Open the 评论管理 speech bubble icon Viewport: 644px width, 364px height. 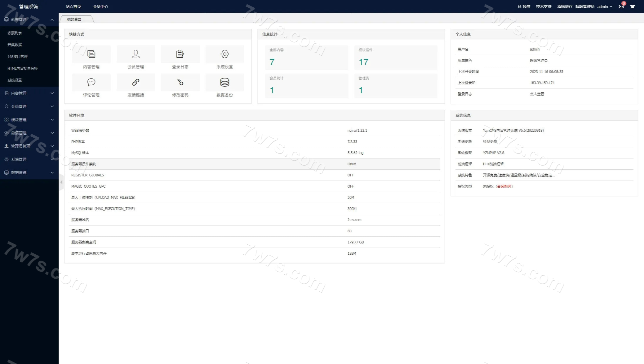click(91, 82)
